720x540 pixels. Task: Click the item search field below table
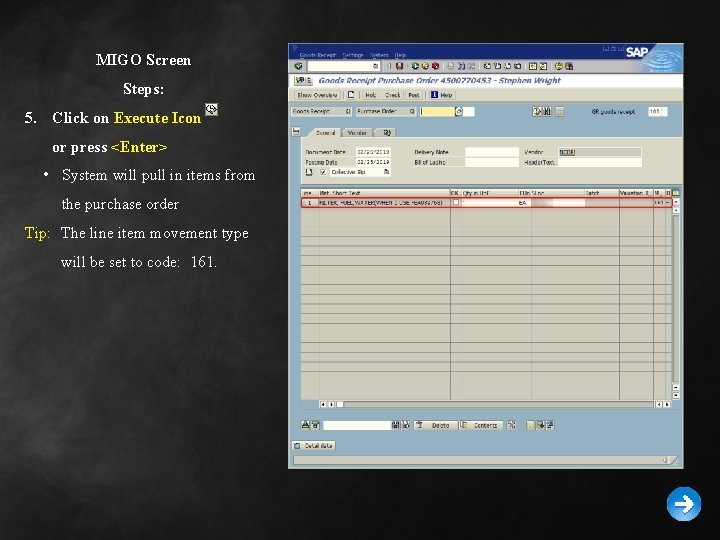pos(357,425)
